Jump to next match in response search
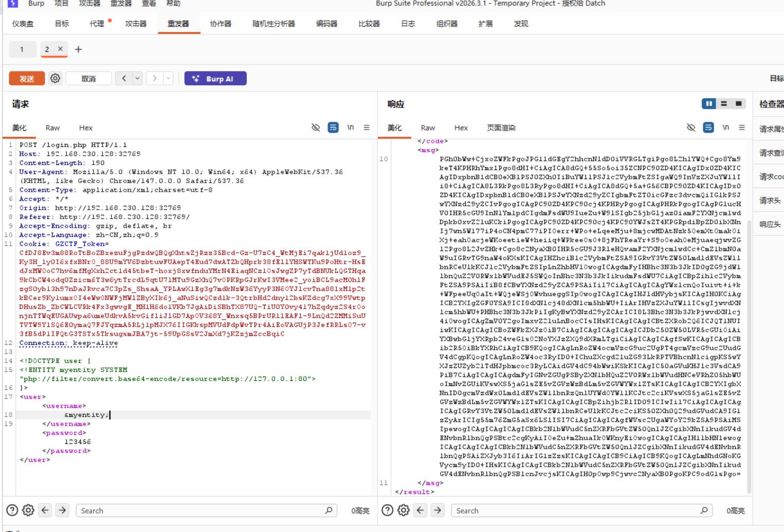The image size is (784, 532). pyautogui.click(x=437, y=510)
